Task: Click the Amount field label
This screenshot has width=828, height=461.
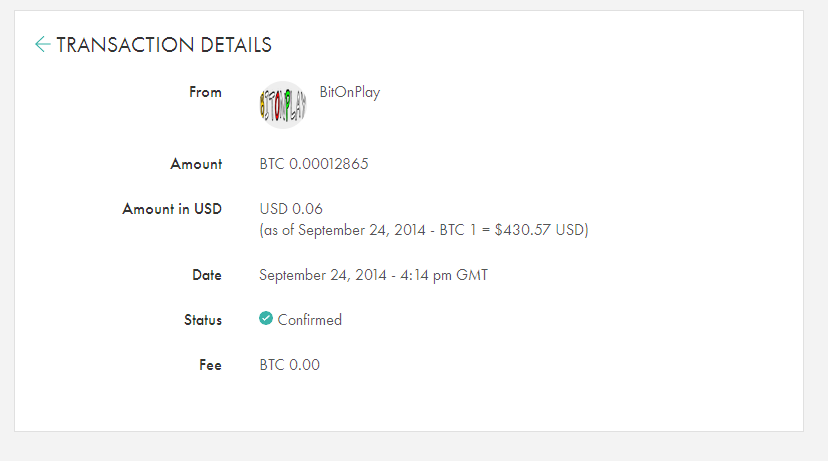Action: 197,164
